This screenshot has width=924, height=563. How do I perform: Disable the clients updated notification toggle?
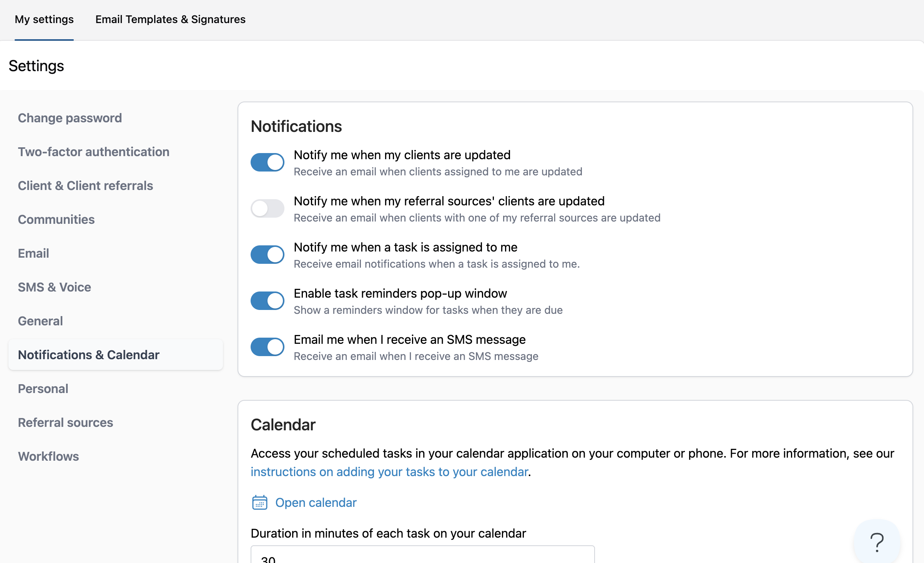click(x=268, y=162)
